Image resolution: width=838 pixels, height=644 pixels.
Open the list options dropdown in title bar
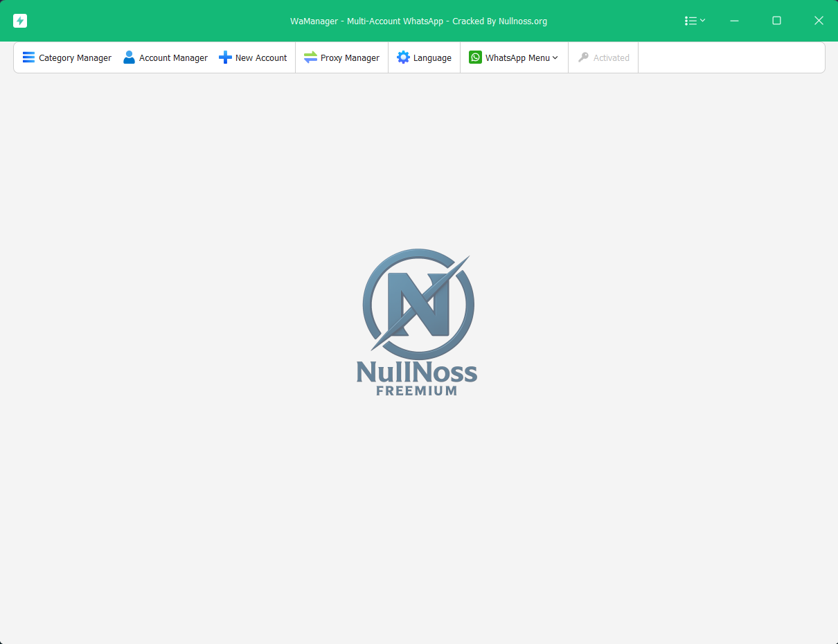click(x=695, y=21)
